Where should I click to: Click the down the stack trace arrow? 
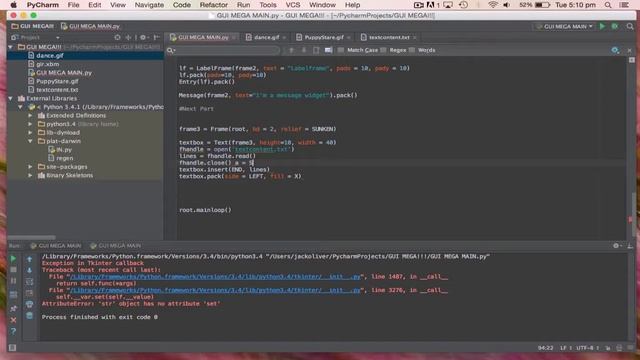point(29,270)
